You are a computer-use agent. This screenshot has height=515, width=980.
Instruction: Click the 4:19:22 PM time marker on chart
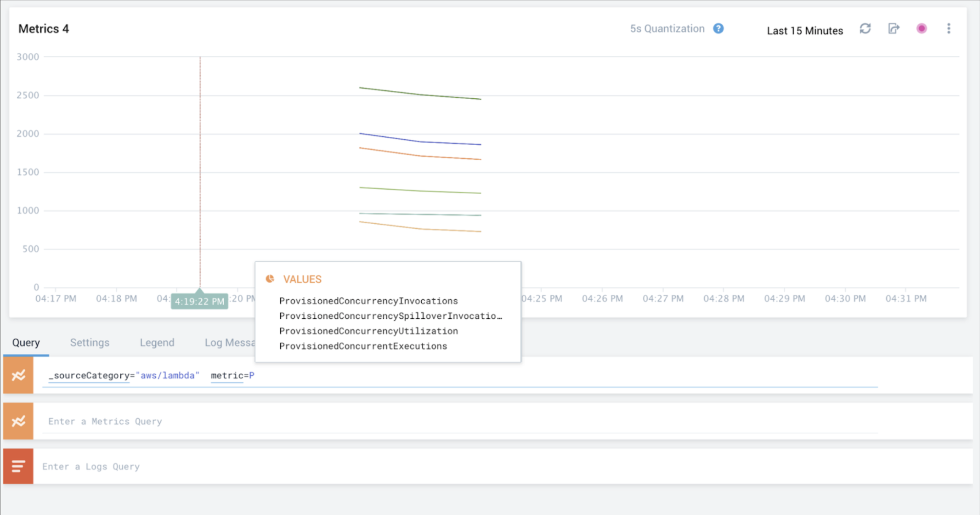[x=199, y=301]
